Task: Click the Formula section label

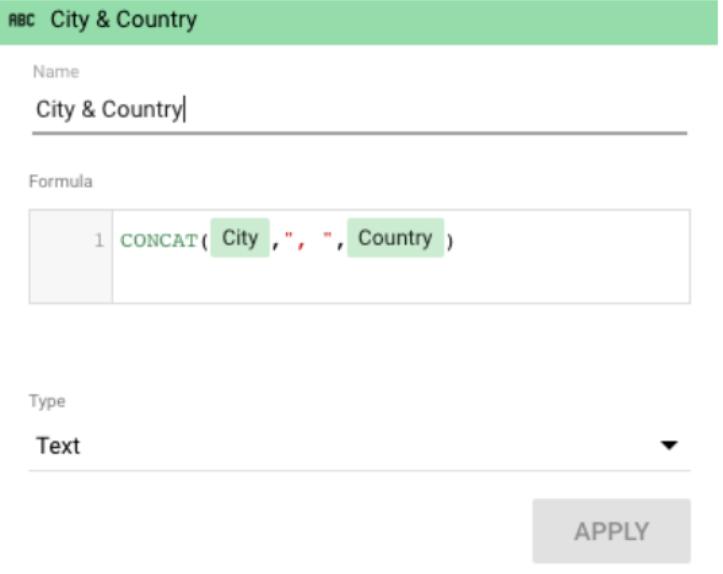Action: 60,181
